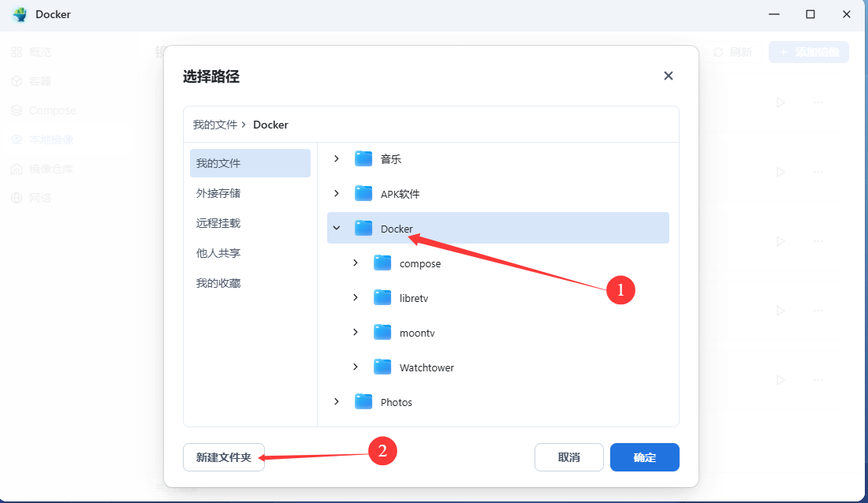Select the libretv subfolder name
Image resolution: width=868 pixels, height=503 pixels.
click(414, 298)
